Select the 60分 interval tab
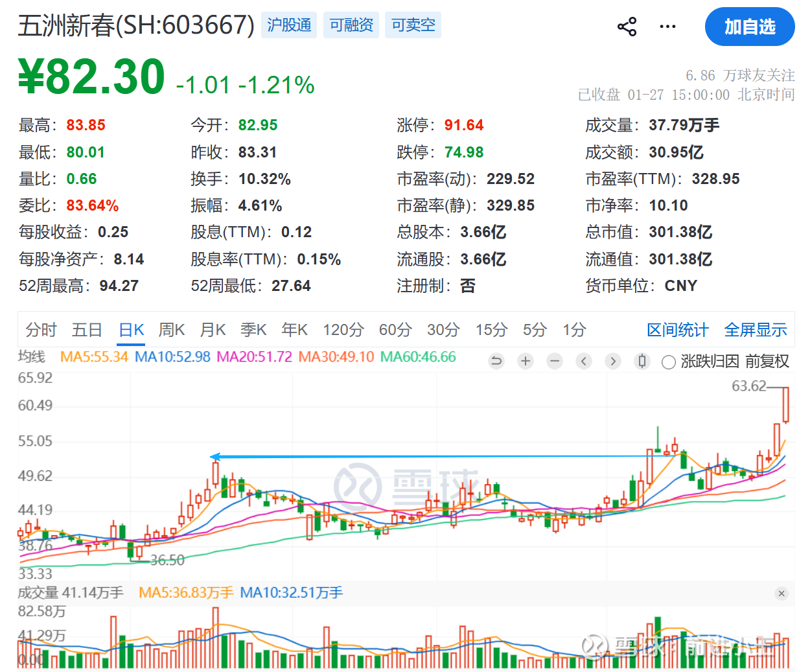Screen dimensions: 799x672 pos(395,330)
